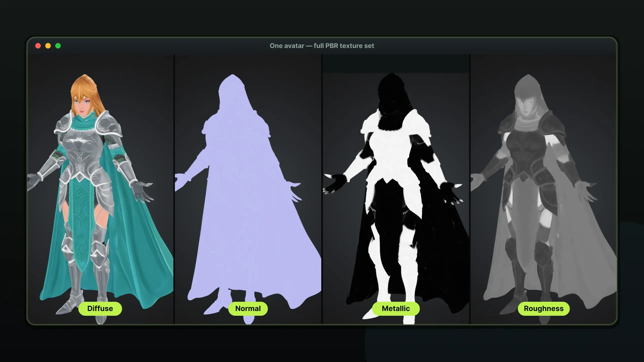This screenshot has height=362, width=644.
Task: Click the Diffuse label pill
Action: tap(100, 308)
